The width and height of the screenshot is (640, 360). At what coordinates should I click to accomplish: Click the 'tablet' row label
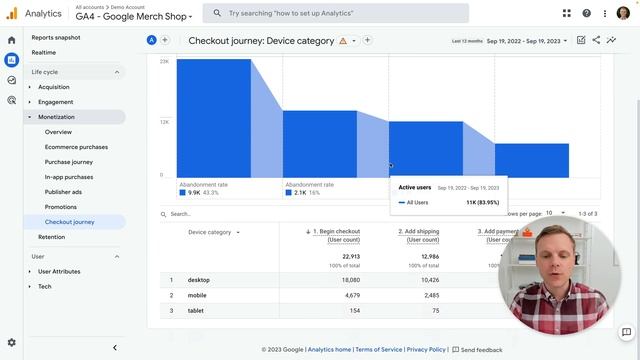point(196,311)
